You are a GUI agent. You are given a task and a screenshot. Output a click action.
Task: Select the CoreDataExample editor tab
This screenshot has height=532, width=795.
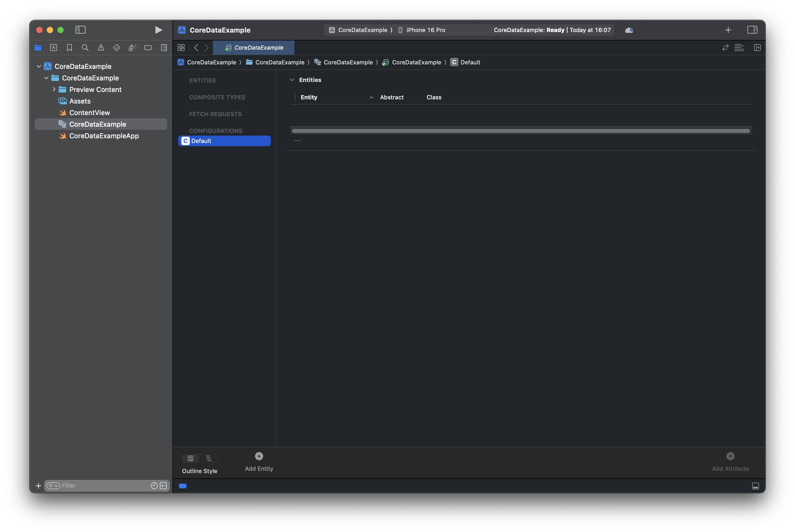point(253,48)
